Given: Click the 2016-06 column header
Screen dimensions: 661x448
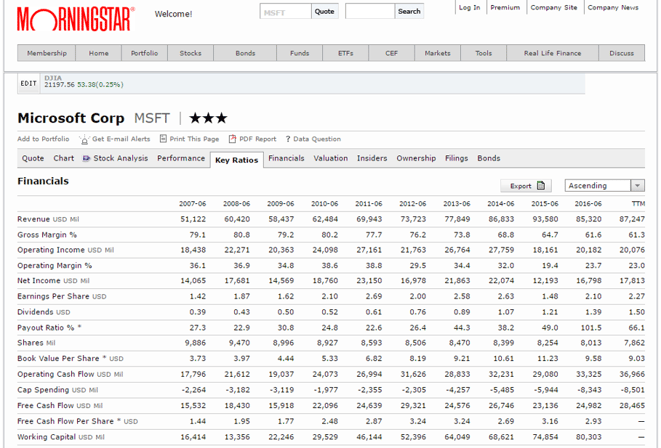Looking at the screenshot, I should [x=588, y=204].
